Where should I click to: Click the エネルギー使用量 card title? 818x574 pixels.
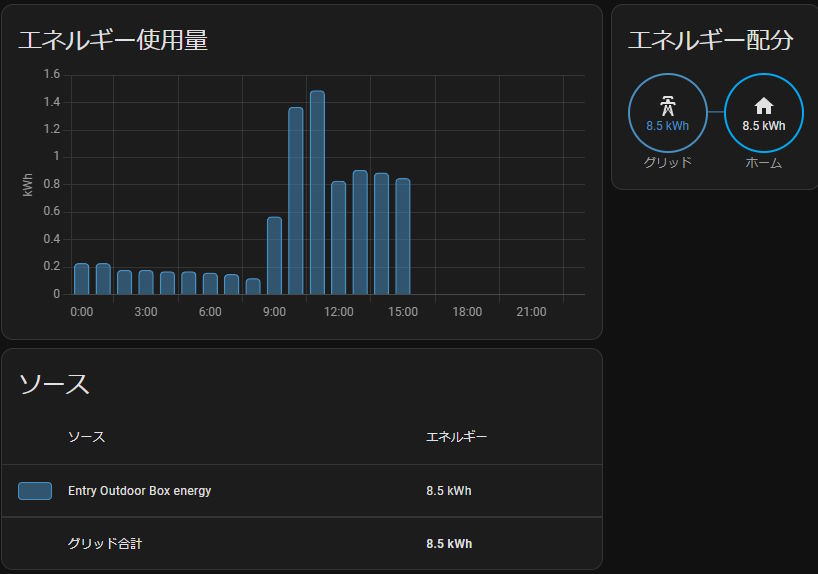click(113, 40)
